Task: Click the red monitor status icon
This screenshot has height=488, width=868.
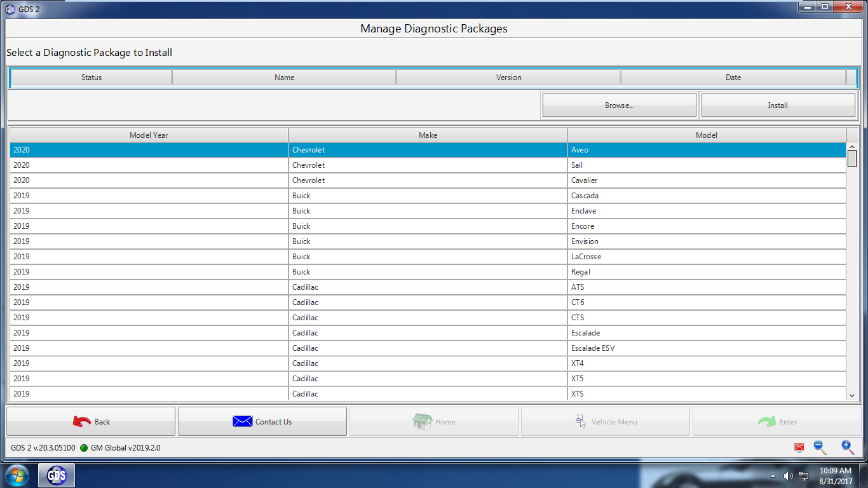Action: tap(799, 448)
